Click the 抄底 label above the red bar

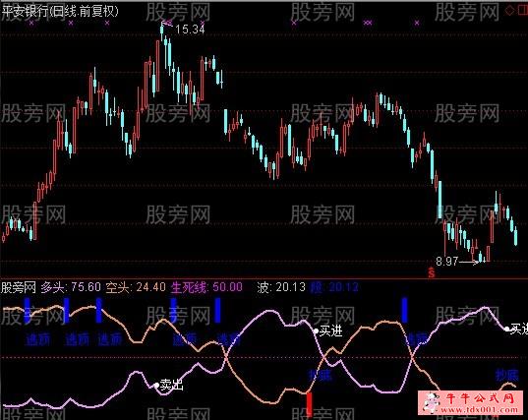[x=321, y=375]
